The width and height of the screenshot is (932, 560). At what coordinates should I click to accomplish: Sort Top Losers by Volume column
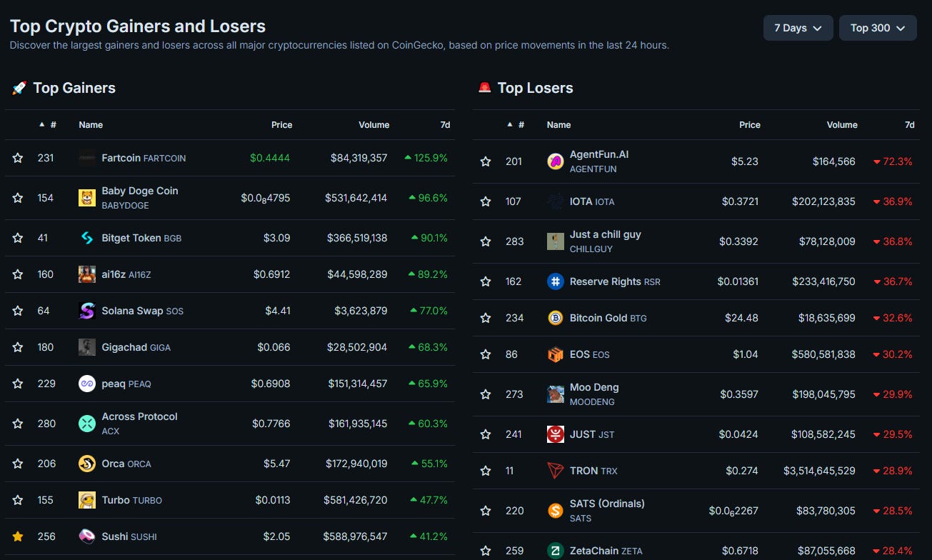point(842,124)
